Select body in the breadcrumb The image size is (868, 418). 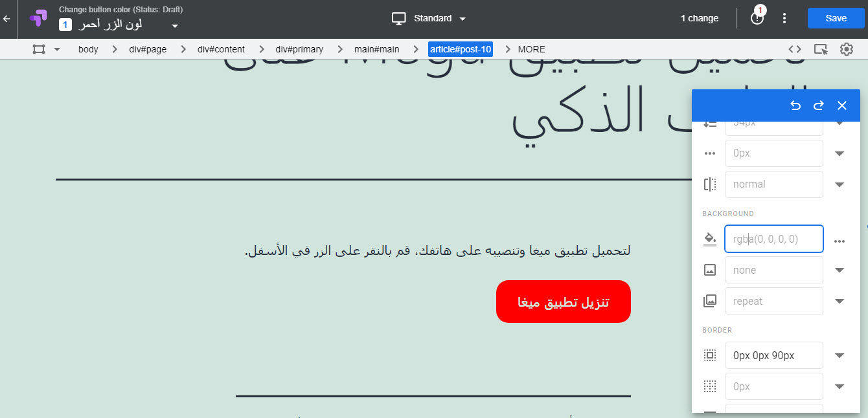pos(88,49)
